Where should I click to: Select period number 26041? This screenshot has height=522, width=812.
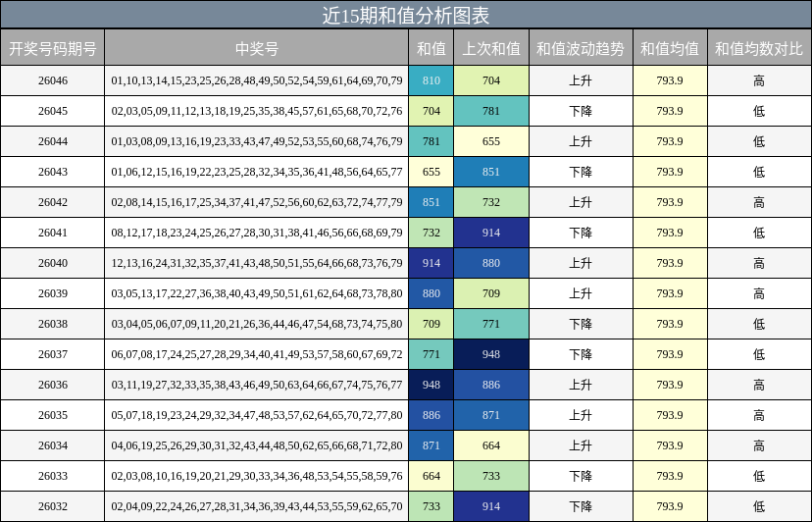(53, 233)
